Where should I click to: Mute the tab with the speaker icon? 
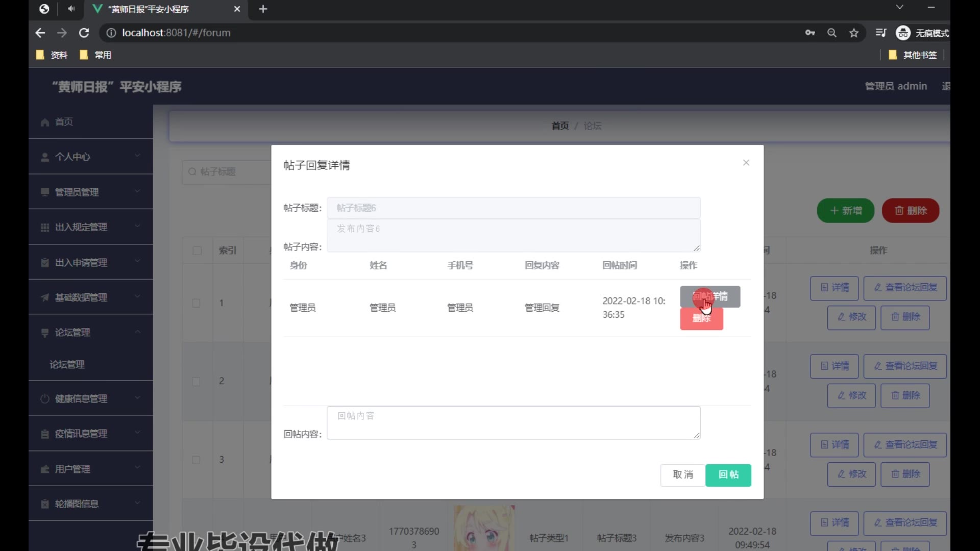[71, 9]
